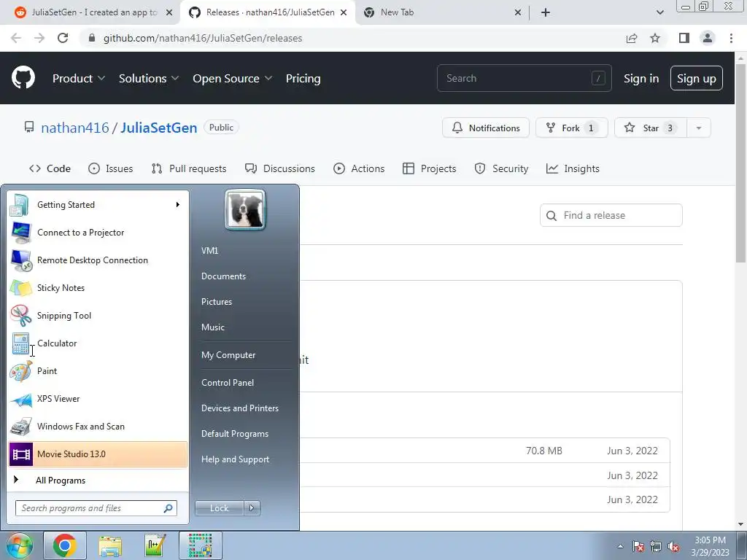Viewport: 747px width, 560px height.
Task: Focus the GitHub Search box
Action: (x=524, y=78)
